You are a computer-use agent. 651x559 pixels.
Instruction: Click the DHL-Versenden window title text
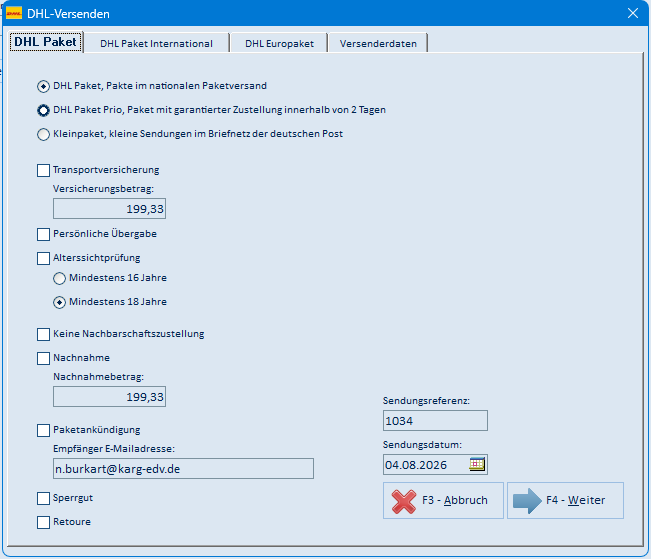point(69,14)
